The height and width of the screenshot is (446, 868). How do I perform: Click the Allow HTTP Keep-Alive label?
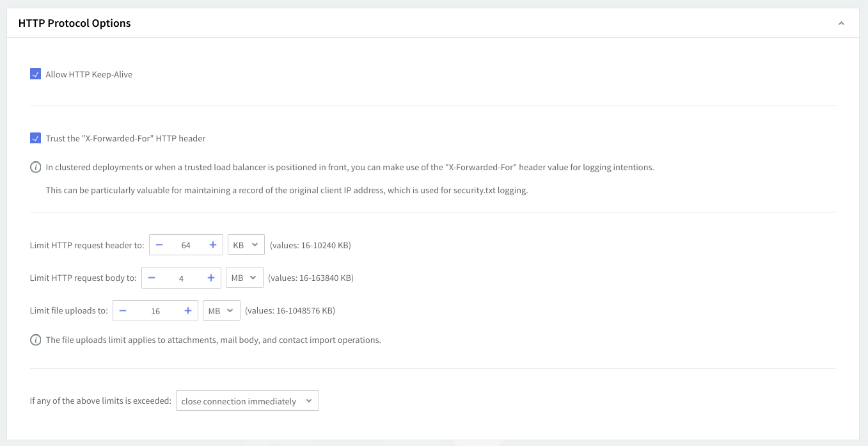click(89, 74)
